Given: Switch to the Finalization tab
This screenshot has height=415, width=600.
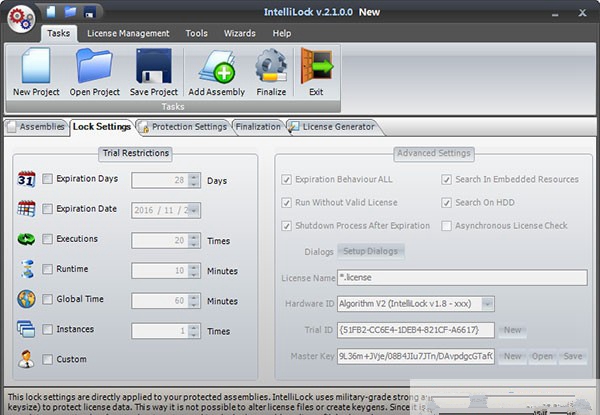Looking at the screenshot, I should click(258, 127).
